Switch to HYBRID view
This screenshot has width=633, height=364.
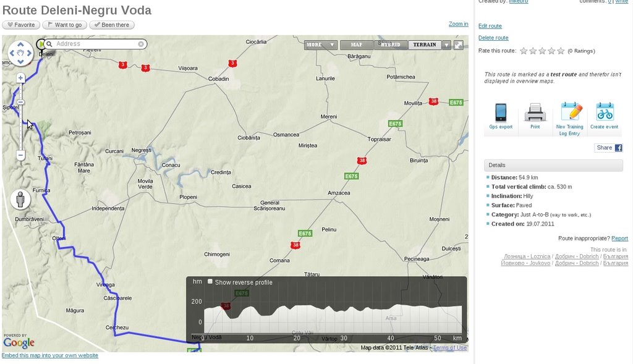(391, 44)
